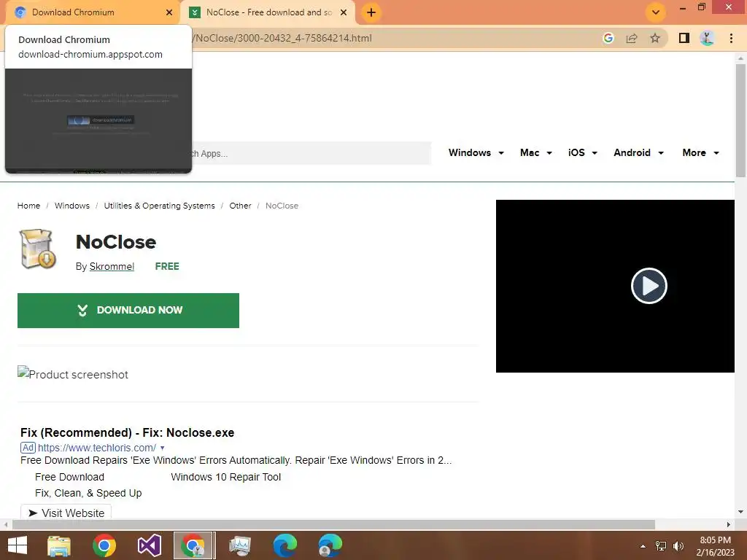Screen dimensions: 747x560
Task: Click the DOWNLOAD NOW button
Action: click(x=128, y=311)
